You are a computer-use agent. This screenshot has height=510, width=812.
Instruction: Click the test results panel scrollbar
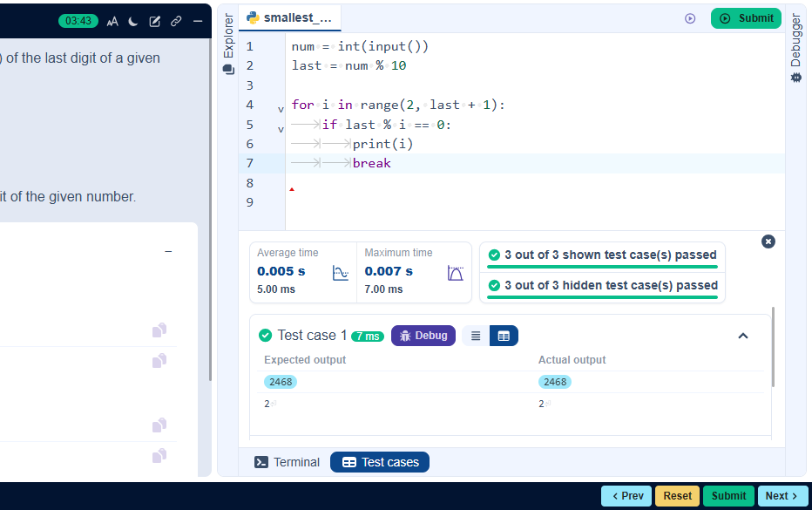pos(773,347)
